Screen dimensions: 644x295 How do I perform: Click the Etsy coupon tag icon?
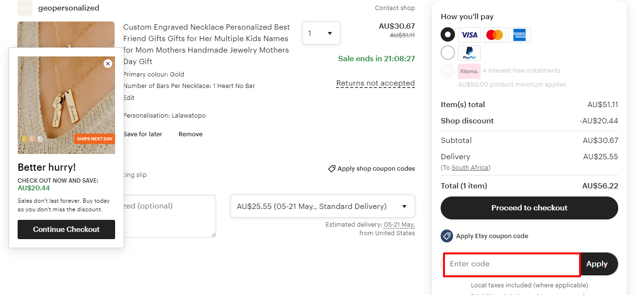tap(446, 236)
